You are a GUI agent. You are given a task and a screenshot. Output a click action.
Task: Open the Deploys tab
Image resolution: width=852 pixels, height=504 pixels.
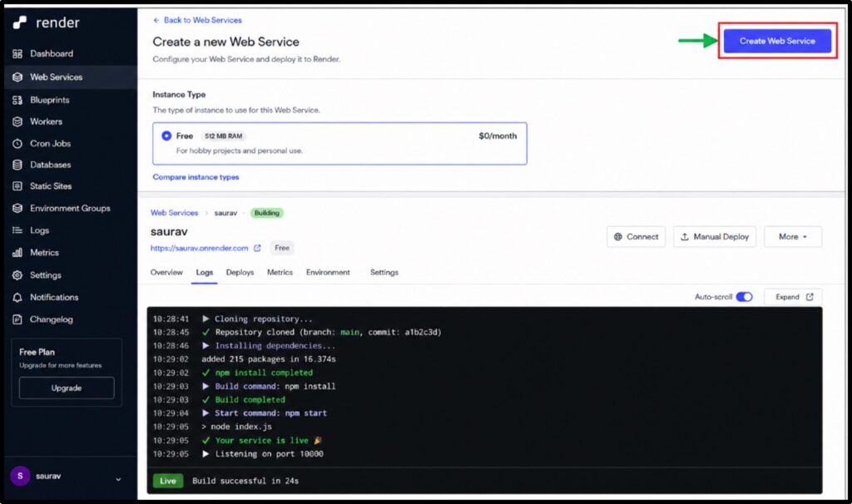click(240, 272)
